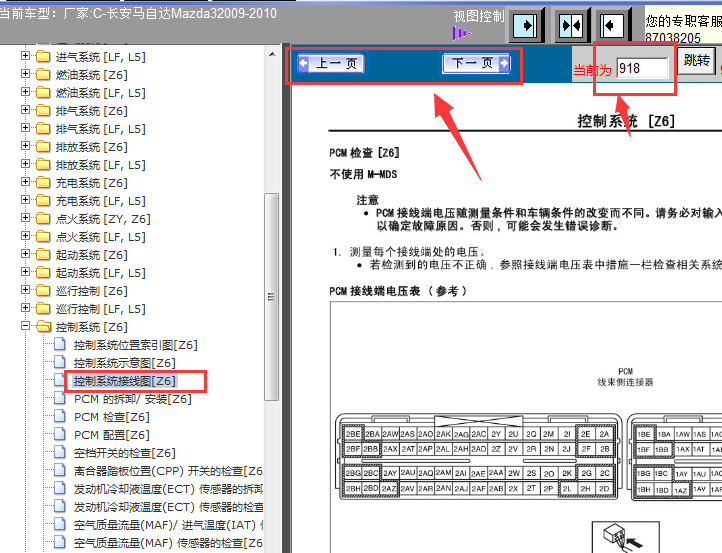Select 巡行控制 [LF, L5] folder label
Image resolution: width=722 pixels, height=553 pixels.
click(100, 309)
